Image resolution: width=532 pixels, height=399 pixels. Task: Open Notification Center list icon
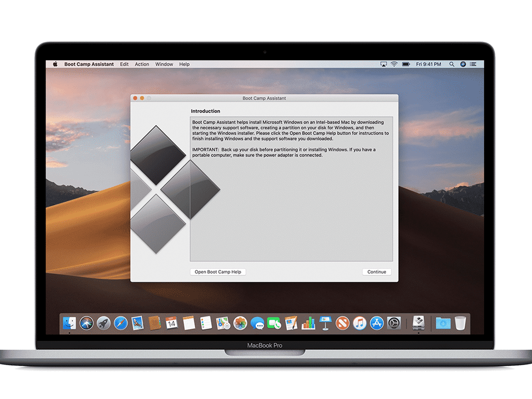pos(474,64)
